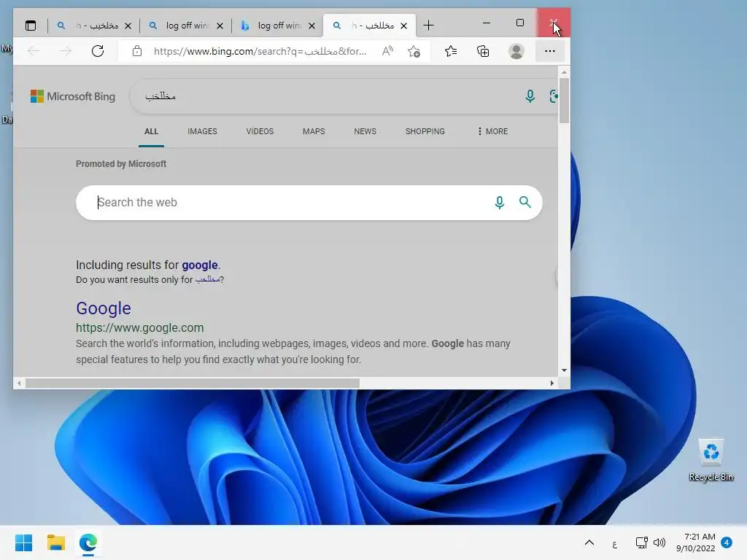
Task: Click the address bar URL
Action: (260, 51)
